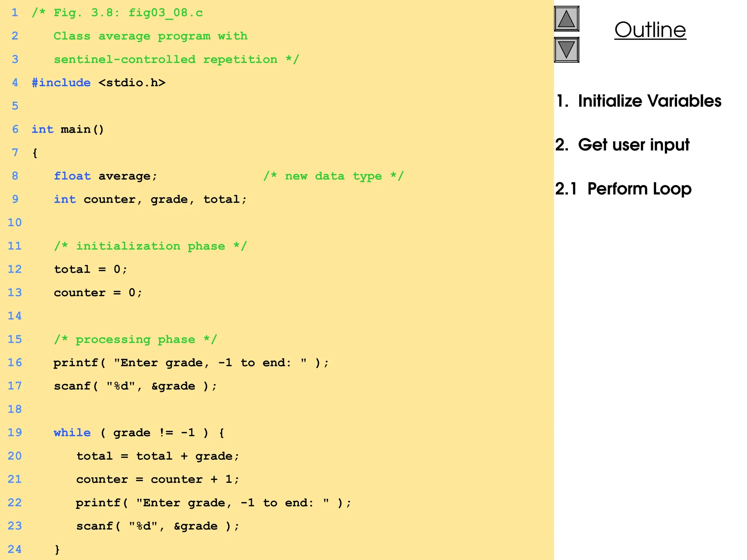Click the comment line 'Fig. 3.8: fig03_08.c'
The height and width of the screenshot is (560, 747).
pyautogui.click(x=117, y=13)
